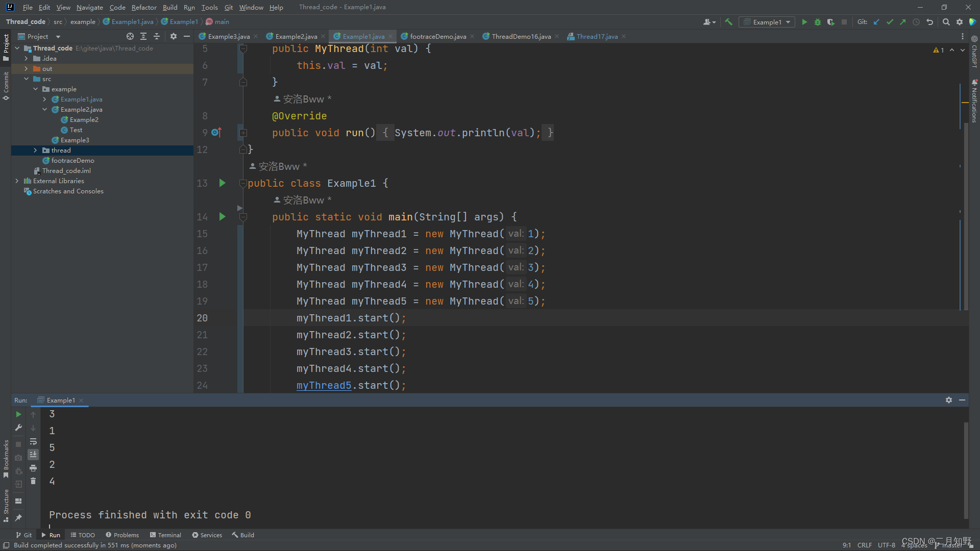Toggle the Problems tool window
The width and height of the screenshot is (980, 551).
122,535
